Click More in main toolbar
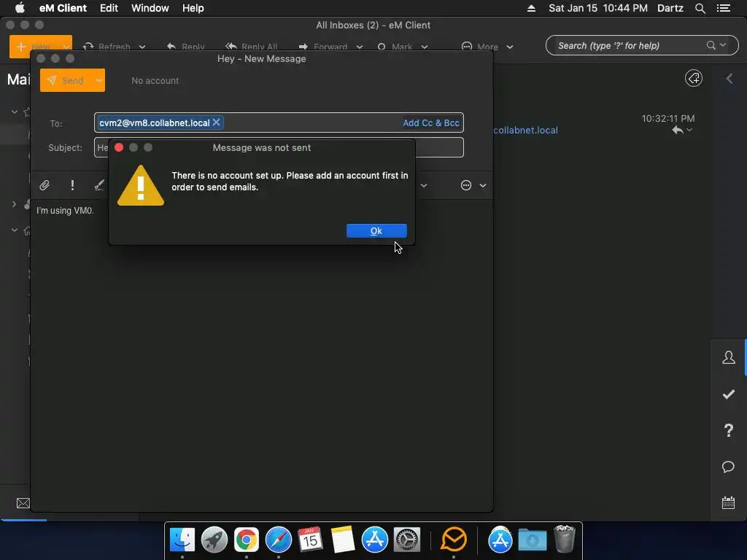This screenshot has height=560, width=747. coord(480,47)
